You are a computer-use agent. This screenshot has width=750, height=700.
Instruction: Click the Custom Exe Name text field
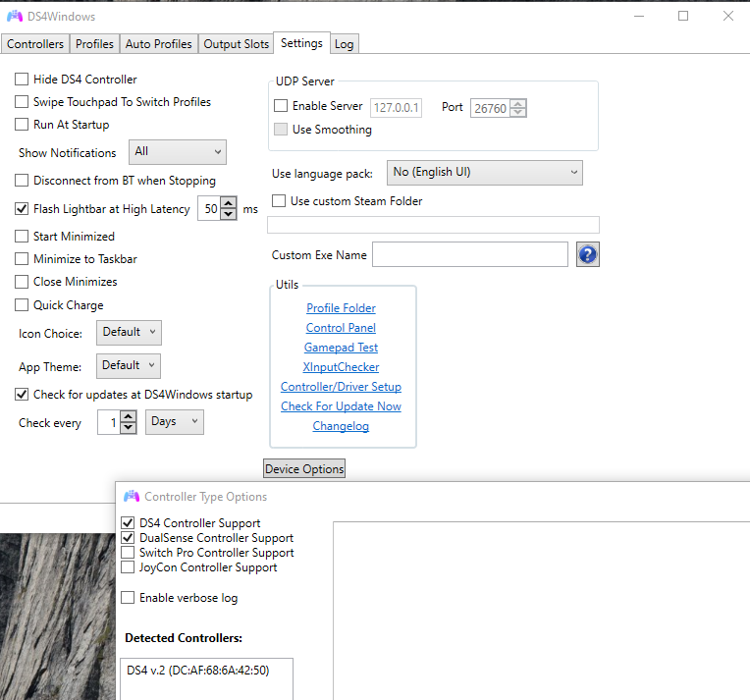470,254
